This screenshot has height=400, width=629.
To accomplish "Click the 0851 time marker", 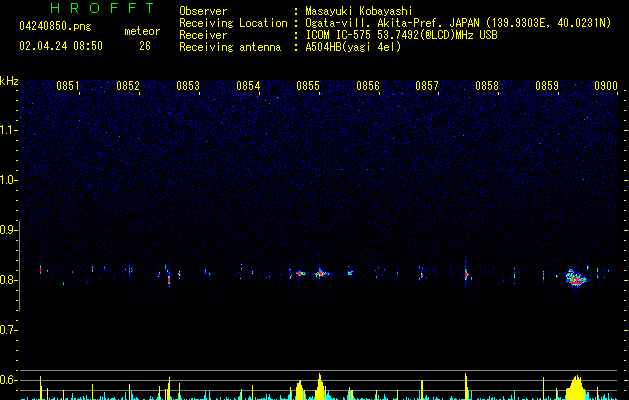I will (67, 86).
